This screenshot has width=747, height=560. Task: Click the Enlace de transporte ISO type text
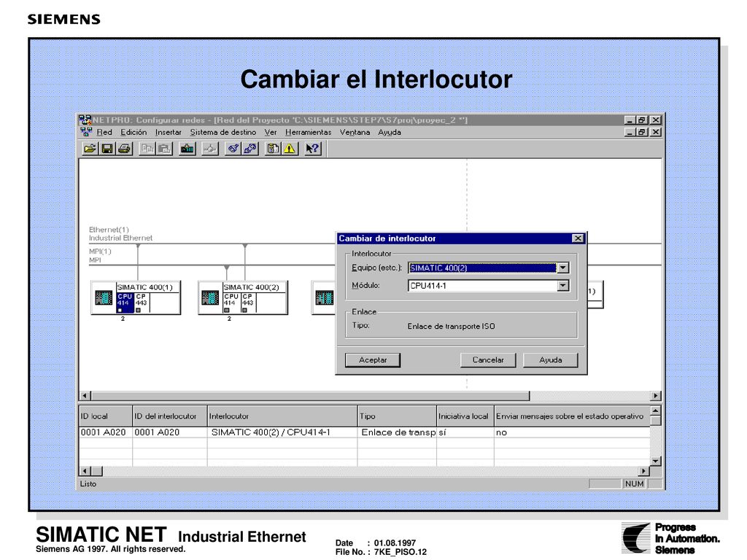451,326
